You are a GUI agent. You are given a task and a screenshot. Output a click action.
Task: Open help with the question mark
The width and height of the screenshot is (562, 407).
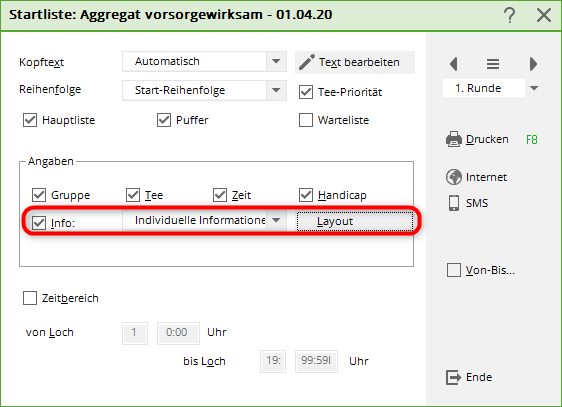point(509,15)
